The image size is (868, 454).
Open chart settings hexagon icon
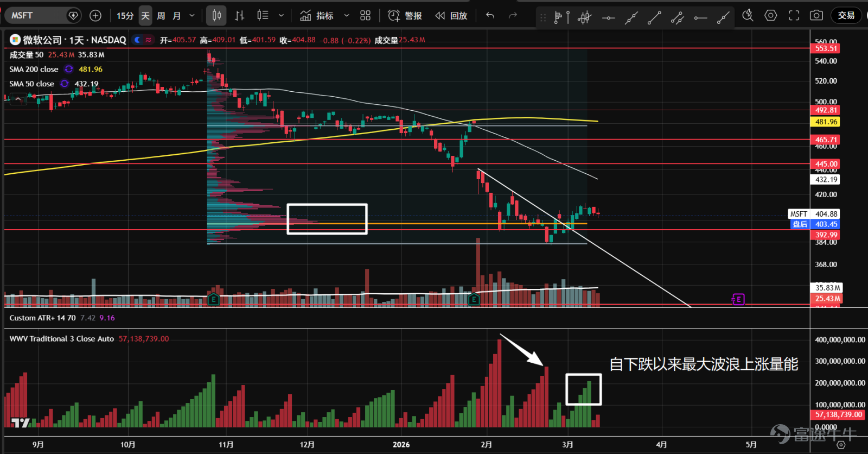[771, 16]
